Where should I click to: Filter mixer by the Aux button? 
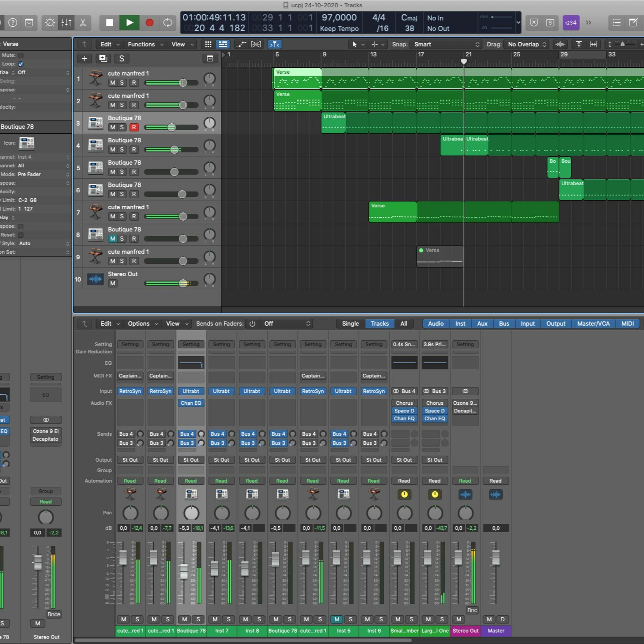(482, 324)
